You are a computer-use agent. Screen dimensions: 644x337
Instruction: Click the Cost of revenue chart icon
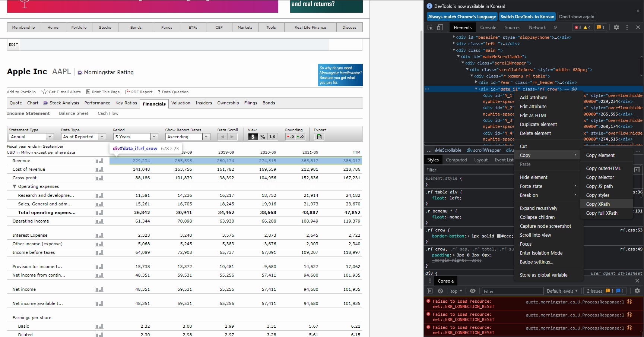(99, 170)
